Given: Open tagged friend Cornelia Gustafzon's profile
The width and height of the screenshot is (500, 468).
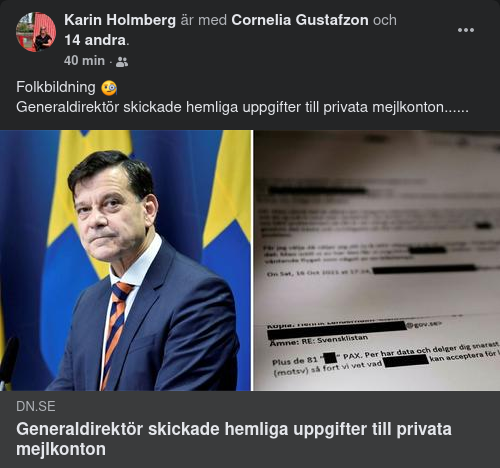Looking at the screenshot, I should [300, 20].
